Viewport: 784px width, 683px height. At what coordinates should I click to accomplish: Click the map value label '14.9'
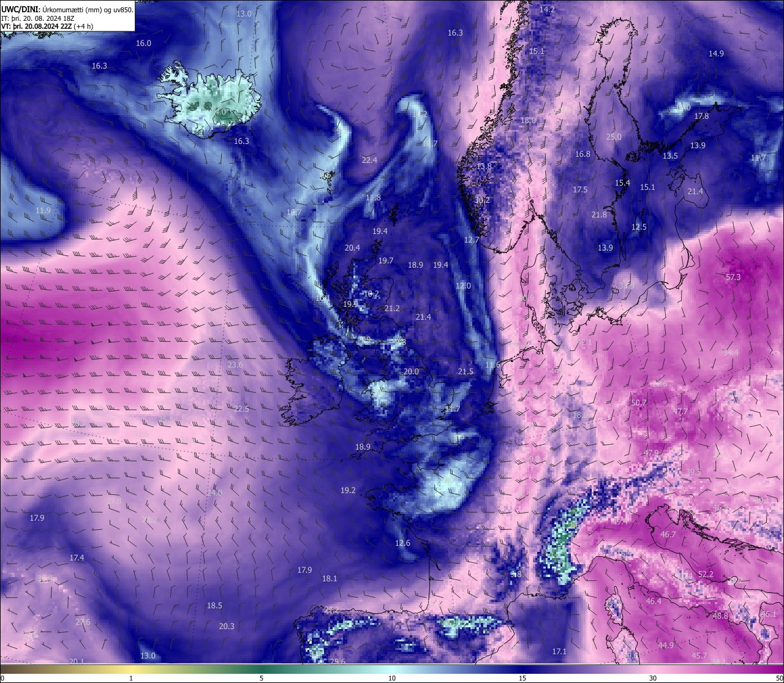[x=716, y=54]
